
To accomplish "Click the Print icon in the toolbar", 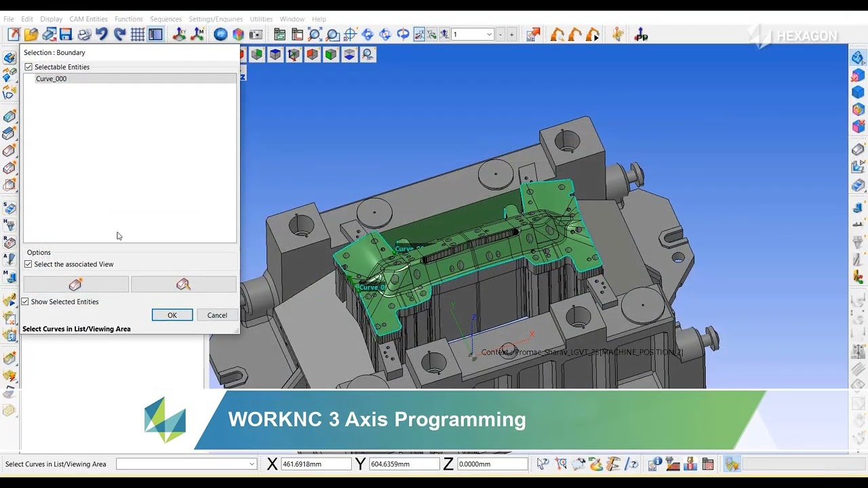I will click(84, 35).
